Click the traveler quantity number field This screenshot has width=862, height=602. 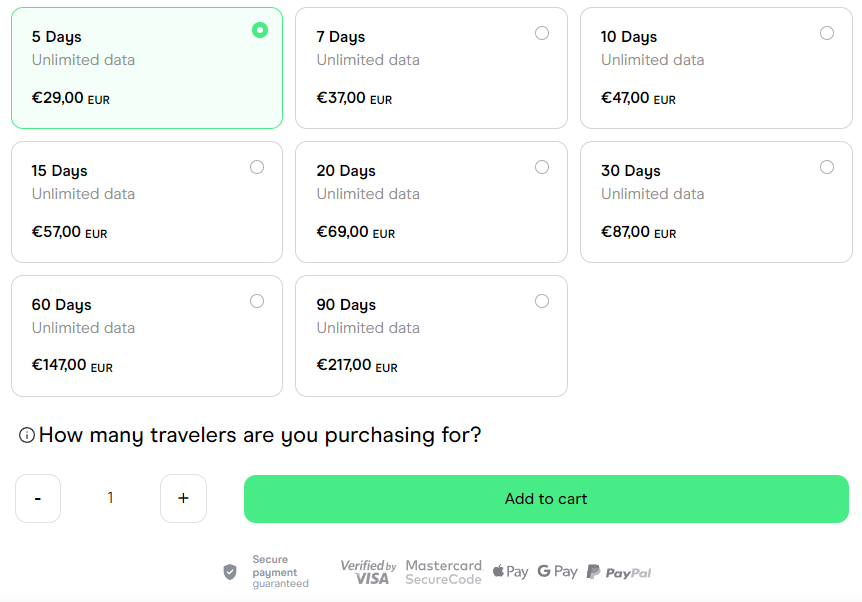[110, 498]
